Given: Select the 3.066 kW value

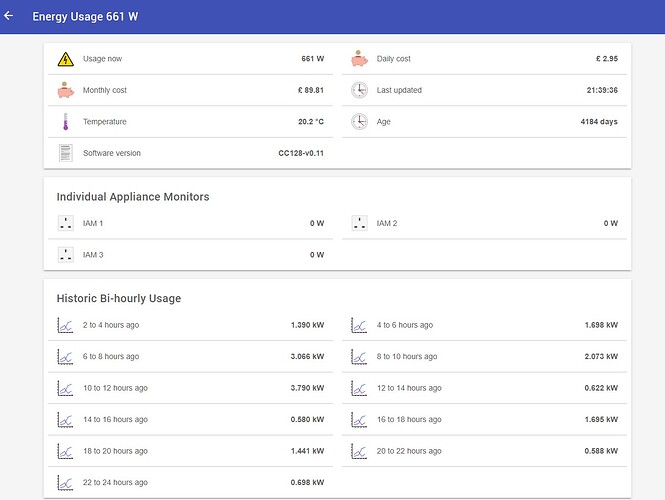Looking at the screenshot, I should [307, 357].
